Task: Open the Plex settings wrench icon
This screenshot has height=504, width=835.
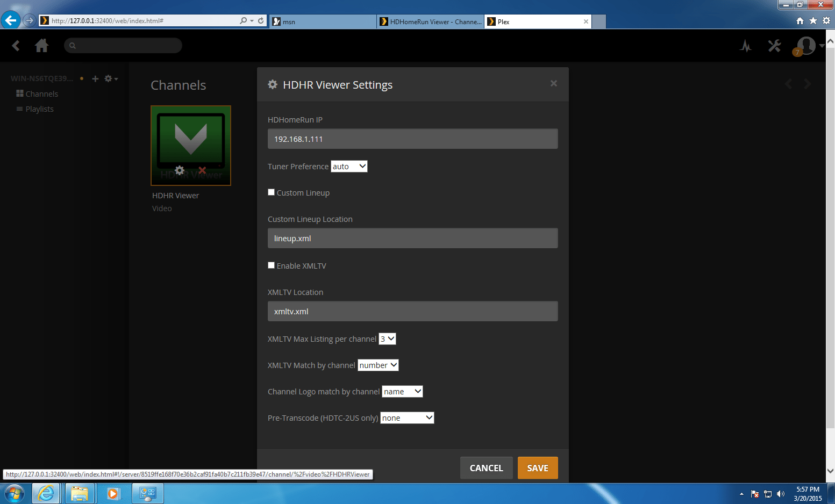Action: [x=774, y=46]
